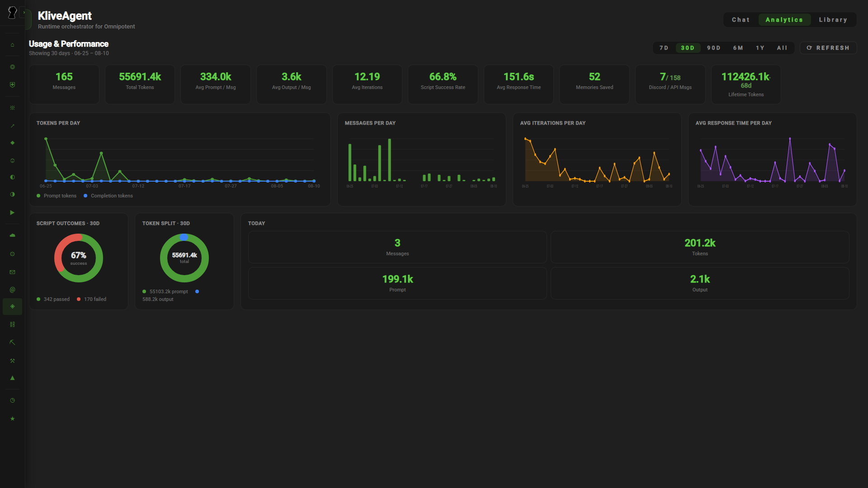The width and height of the screenshot is (868, 488).
Task: Click the gear sidebar icon
Action: click(x=12, y=254)
